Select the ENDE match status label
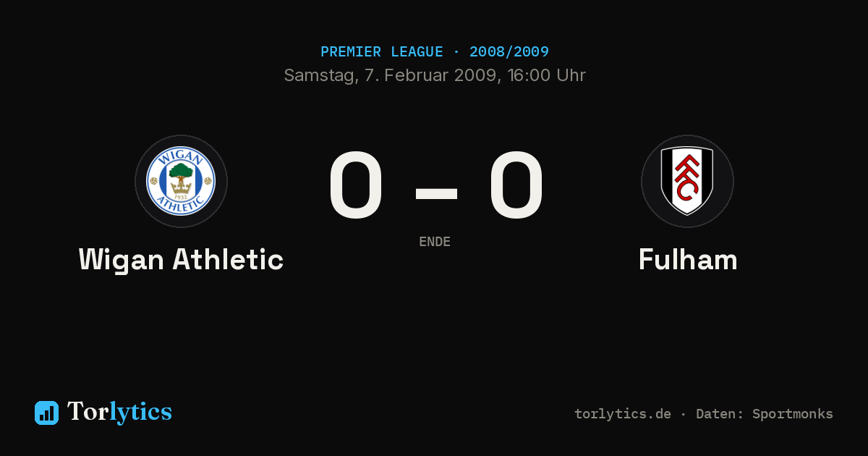Screen dimensions: 868x456 (x=435, y=242)
